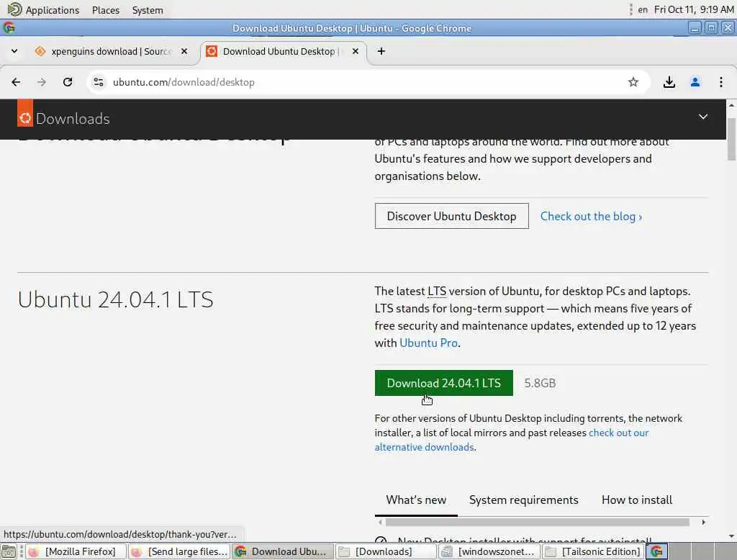Click right arrow of the tabs scrollbar
Viewport: 737px width, 560px height.
click(703, 523)
